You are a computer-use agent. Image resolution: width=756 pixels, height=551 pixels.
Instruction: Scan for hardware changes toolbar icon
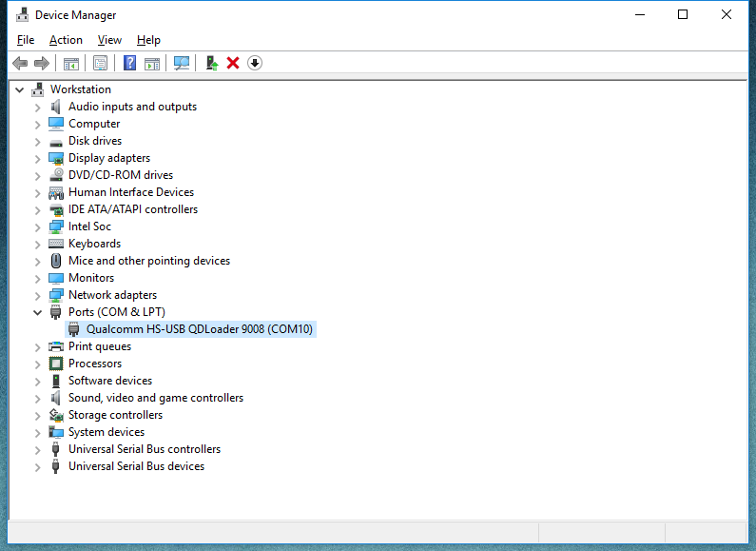(x=182, y=63)
